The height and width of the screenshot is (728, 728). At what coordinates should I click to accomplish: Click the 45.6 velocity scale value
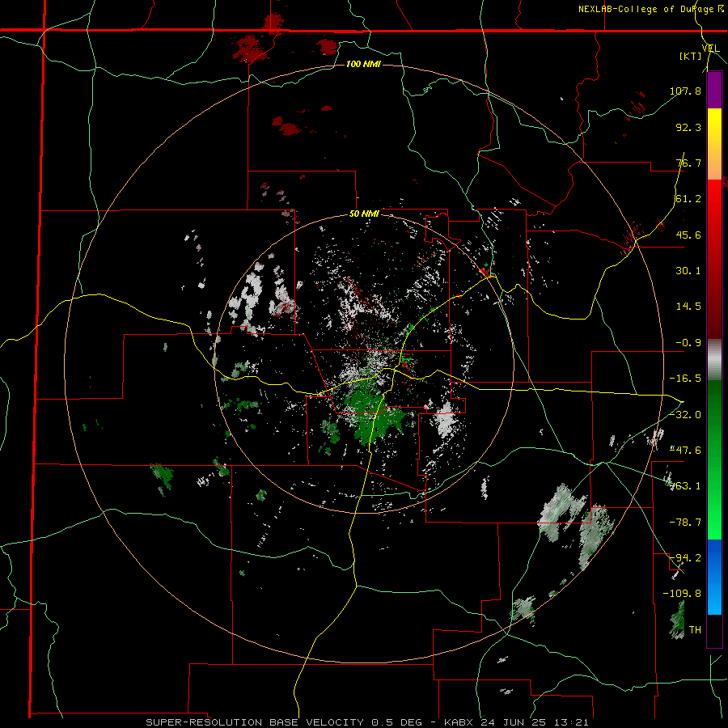tap(688, 235)
